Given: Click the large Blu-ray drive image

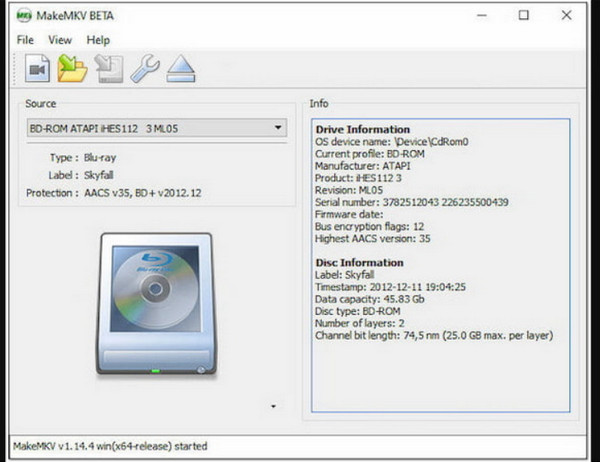Looking at the screenshot, I should click(x=156, y=304).
